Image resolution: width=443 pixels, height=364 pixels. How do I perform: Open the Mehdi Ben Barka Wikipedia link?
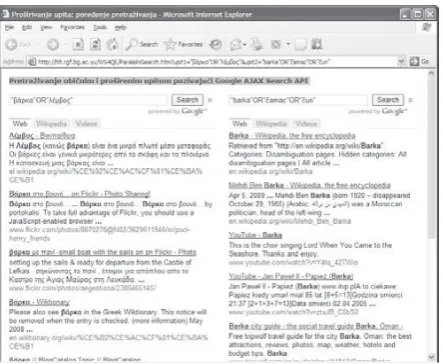(309, 185)
